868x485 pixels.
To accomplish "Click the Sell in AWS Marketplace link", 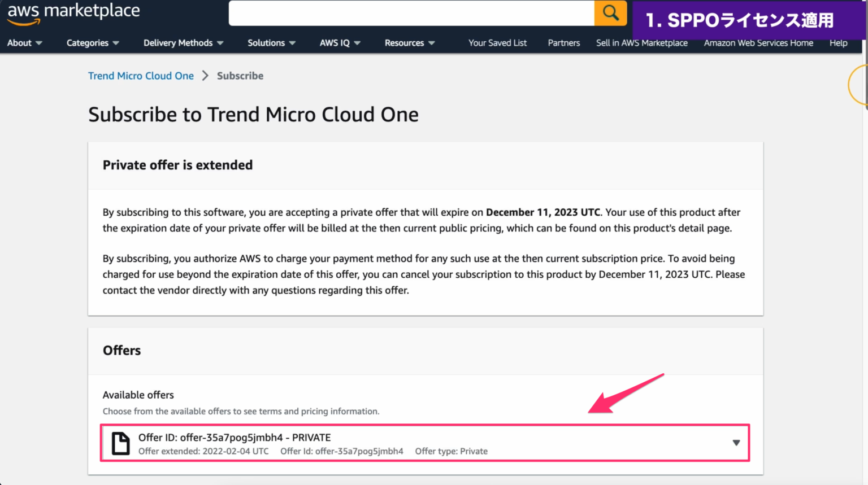I will pyautogui.click(x=642, y=42).
